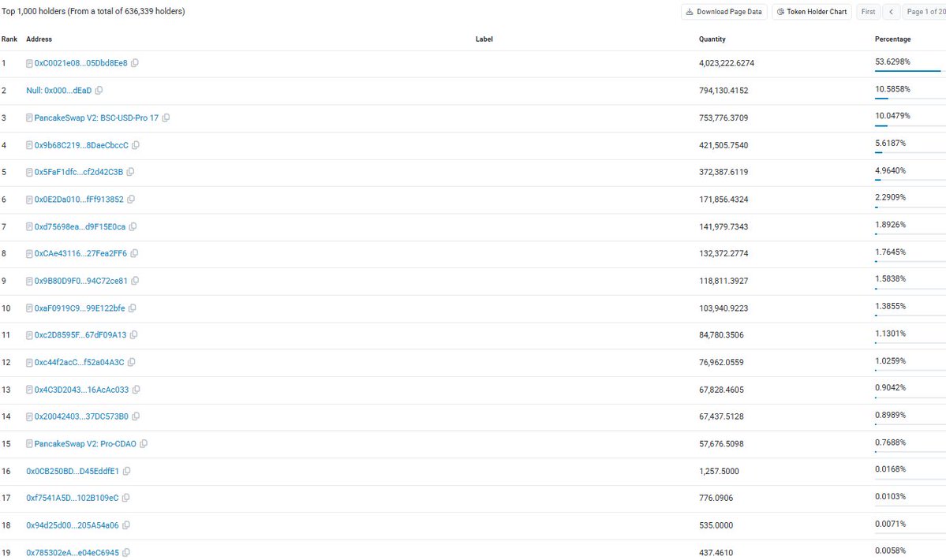Image resolution: width=946 pixels, height=560 pixels.
Task: Copy address 0xf7541A5D...102B109eC
Action: tap(126, 498)
